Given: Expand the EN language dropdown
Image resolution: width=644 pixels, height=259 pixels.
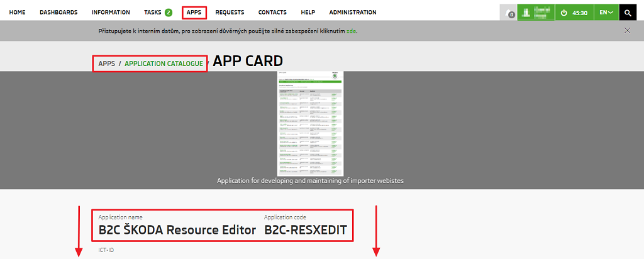Looking at the screenshot, I should pyautogui.click(x=606, y=13).
